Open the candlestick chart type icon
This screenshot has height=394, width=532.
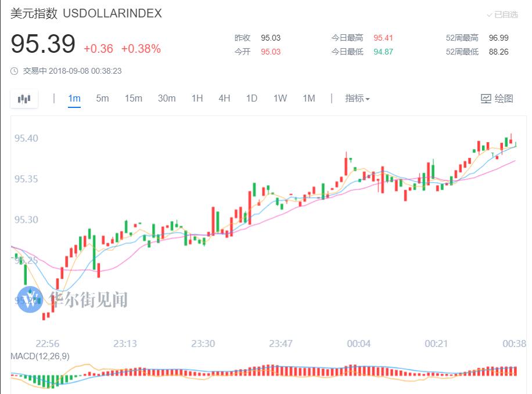pyautogui.click(x=24, y=99)
